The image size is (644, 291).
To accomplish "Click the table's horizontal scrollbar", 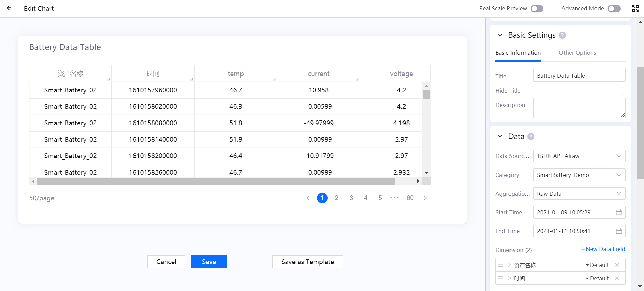I will point(216,181).
